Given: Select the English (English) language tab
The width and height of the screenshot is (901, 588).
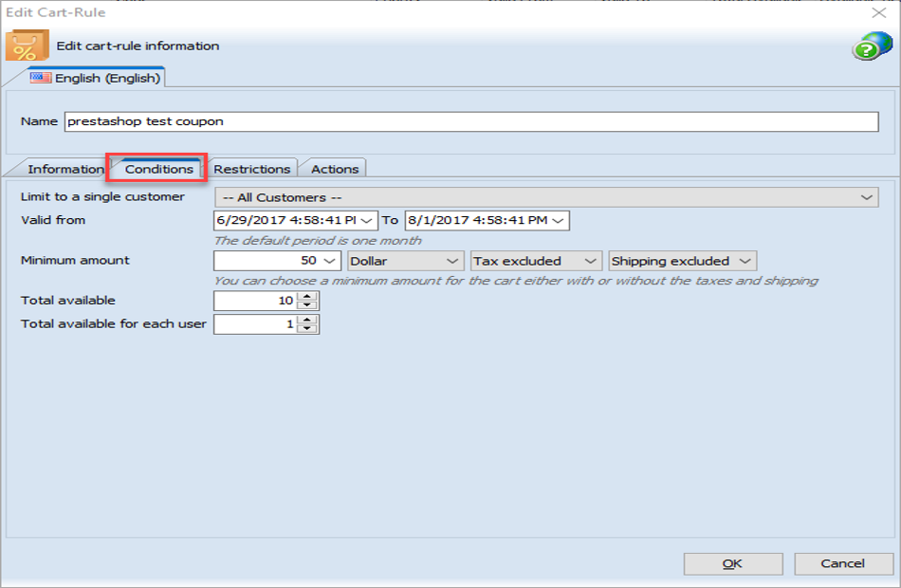Looking at the screenshot, I should coord(97,78).
